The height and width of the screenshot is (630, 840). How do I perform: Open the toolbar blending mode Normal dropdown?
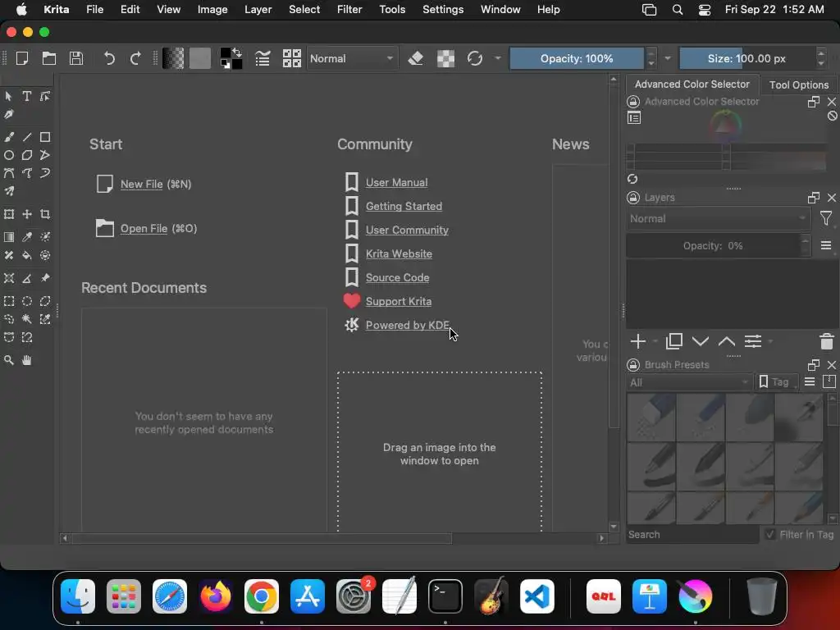(352, 58)
